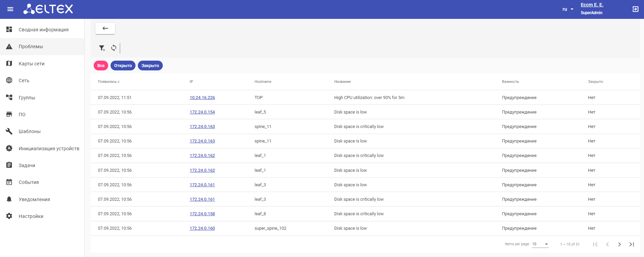Select Уведомления in the sidebar menu
Screen dimensions: 644x257
coord(34,199)
